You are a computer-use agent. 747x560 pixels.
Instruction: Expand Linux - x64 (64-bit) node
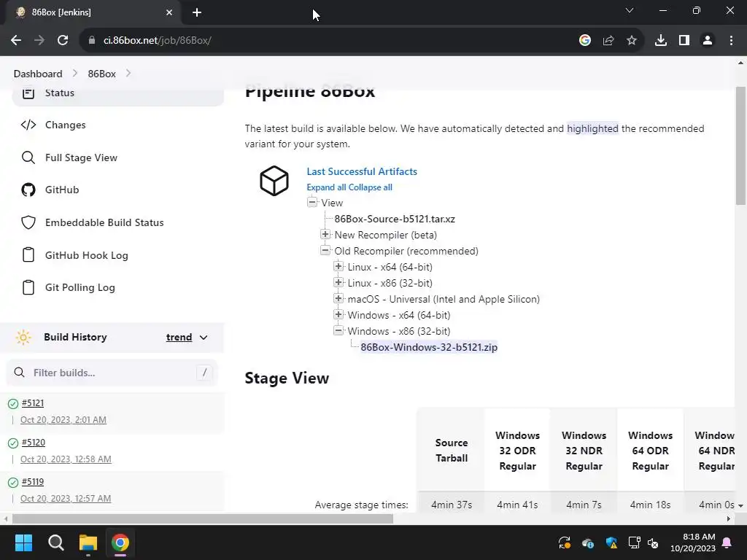(338, 266)
